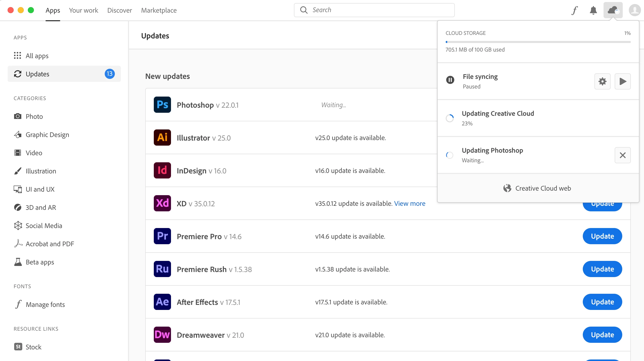Cancel the Photoshop update
This screenshot has width=644, height=361.
click(x=622, y=155)
